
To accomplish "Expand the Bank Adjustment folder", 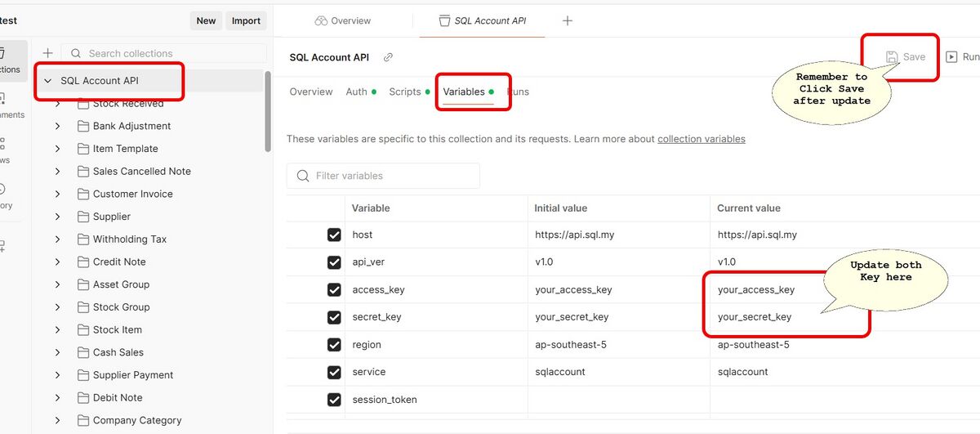I will 57,126.
